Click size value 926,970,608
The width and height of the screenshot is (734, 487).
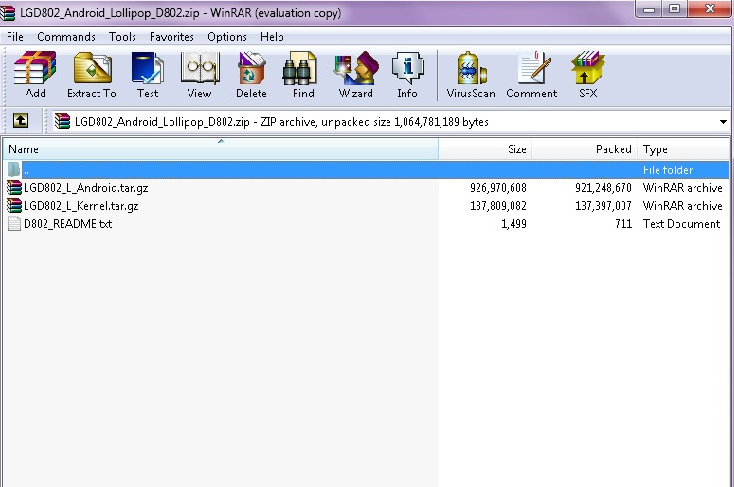[x=498, y=188]
